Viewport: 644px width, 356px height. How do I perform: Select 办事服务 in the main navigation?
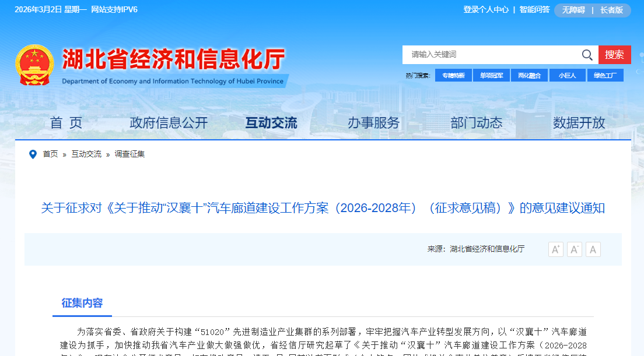pyautogui.click(x=374, y=123)
